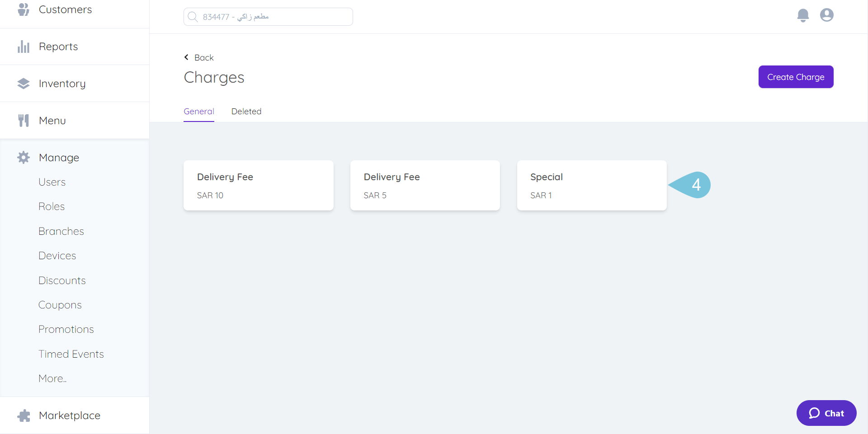Screen dimensions: 868x434
Task: Collapse the Manage sidebar section
Action: 75,158
